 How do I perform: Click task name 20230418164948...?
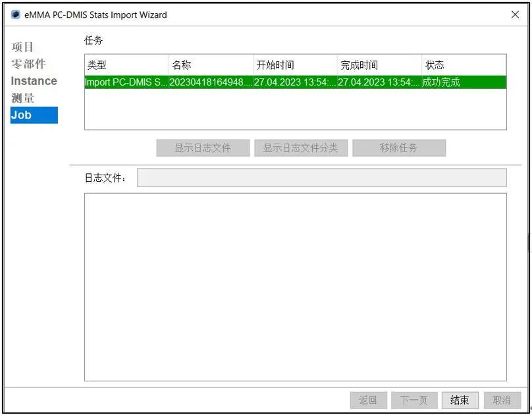tap(211, 82)
